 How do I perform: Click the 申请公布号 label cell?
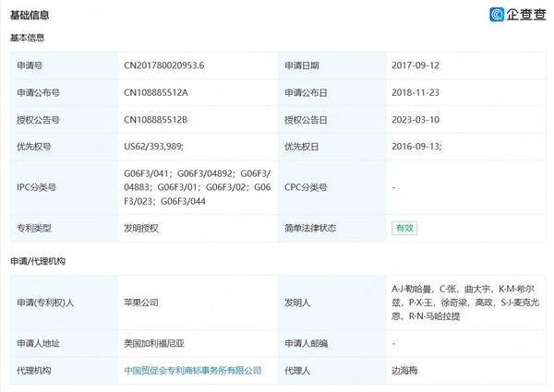(x=64, y=92)
